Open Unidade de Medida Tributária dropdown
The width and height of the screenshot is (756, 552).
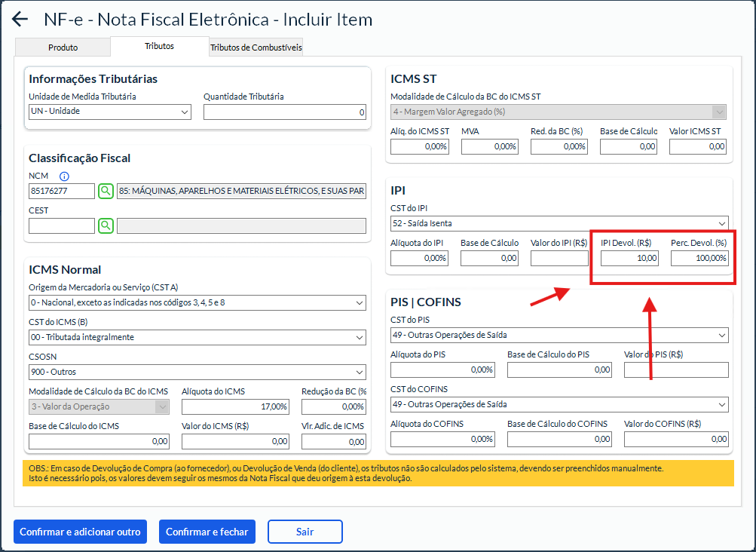(110, 112)
